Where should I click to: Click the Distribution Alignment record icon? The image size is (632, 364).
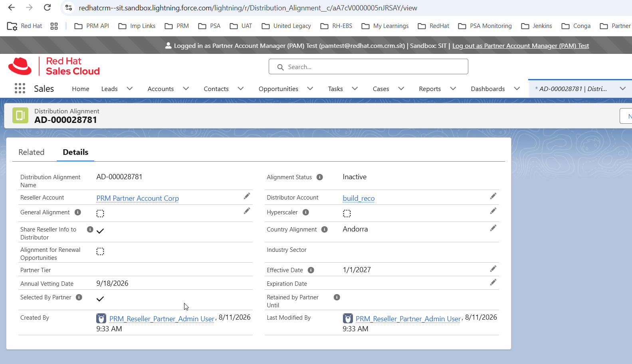pos(20,115)
